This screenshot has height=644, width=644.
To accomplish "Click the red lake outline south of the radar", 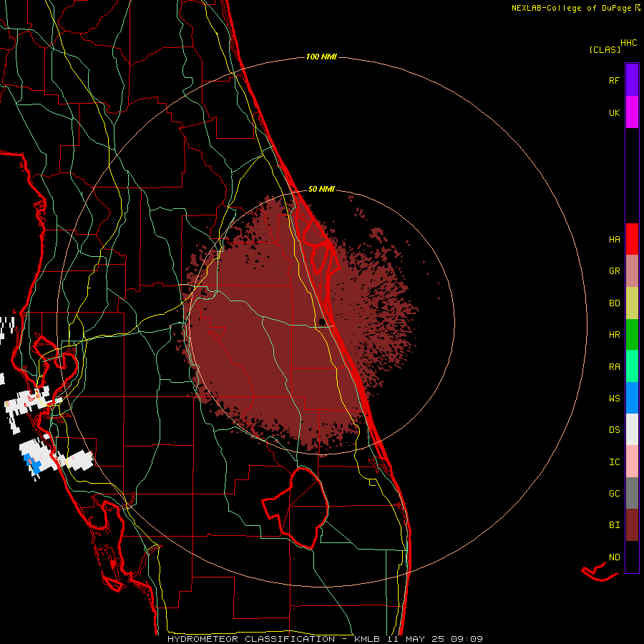I will tap(296, 507).
